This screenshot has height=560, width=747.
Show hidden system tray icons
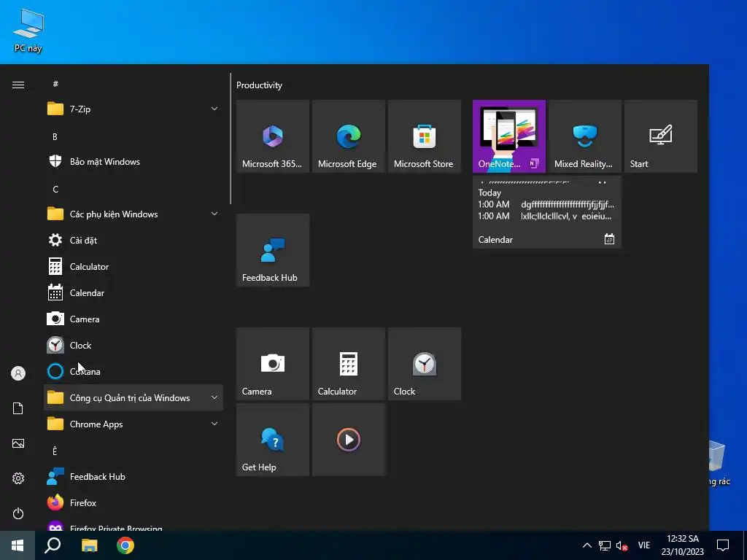(587, 545)
